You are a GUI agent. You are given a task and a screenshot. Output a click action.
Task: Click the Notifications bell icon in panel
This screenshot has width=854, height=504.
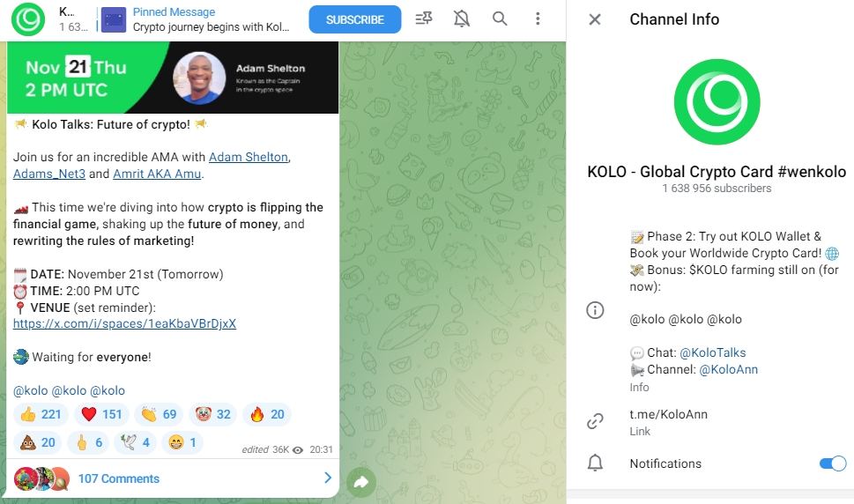tap(595, 463)
